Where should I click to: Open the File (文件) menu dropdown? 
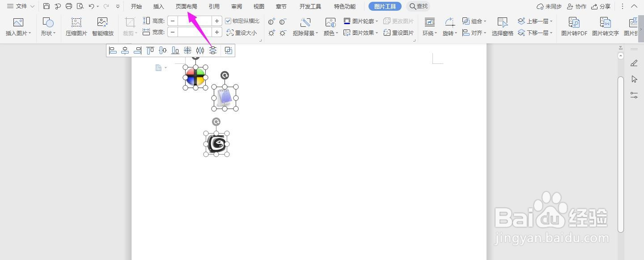[x=21, y=6]
